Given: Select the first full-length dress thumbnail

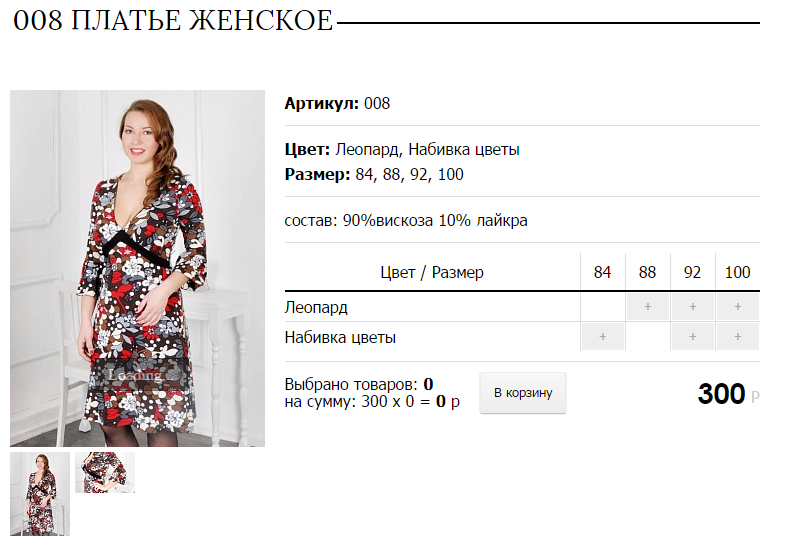Looking at the screenshot, I should click(40, 494).
